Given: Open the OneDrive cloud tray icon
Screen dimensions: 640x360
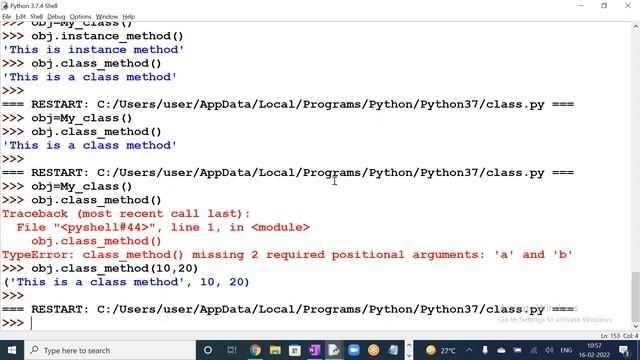Looking at the screenshot, I should [x=501, y=350].
